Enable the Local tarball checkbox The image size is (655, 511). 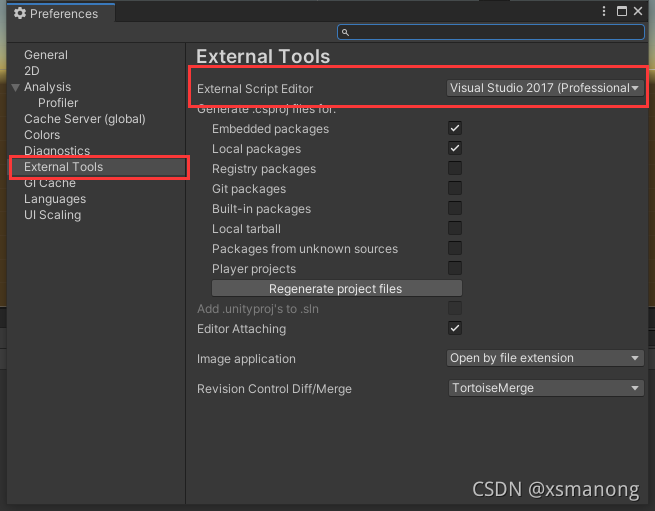point(454,228)
